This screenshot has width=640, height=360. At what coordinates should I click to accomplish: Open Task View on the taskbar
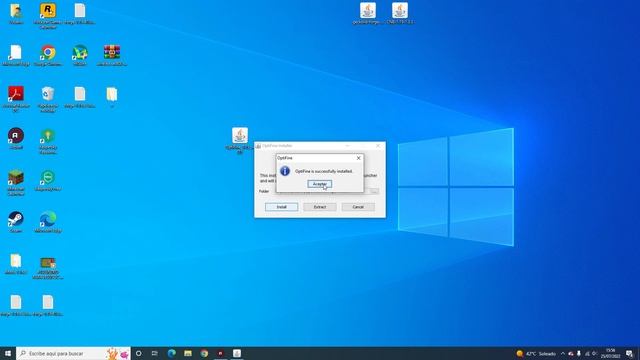[155, 353]
